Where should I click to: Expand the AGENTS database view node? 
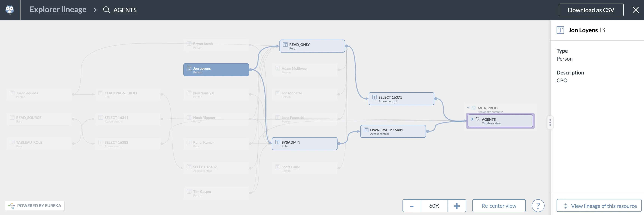click(x=472, y=119)
